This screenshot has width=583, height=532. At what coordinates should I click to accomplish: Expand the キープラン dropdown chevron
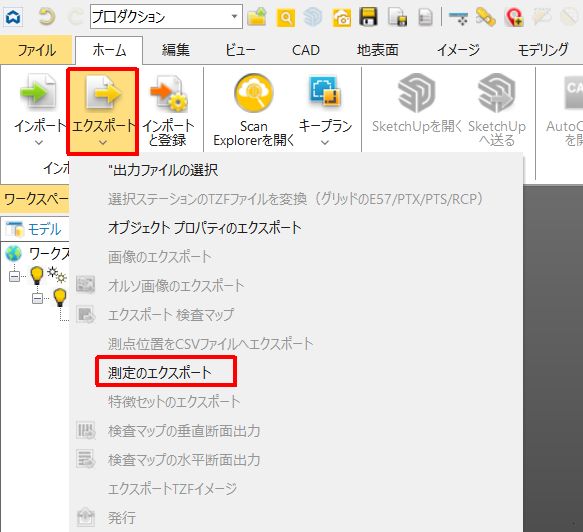[325, 142]
